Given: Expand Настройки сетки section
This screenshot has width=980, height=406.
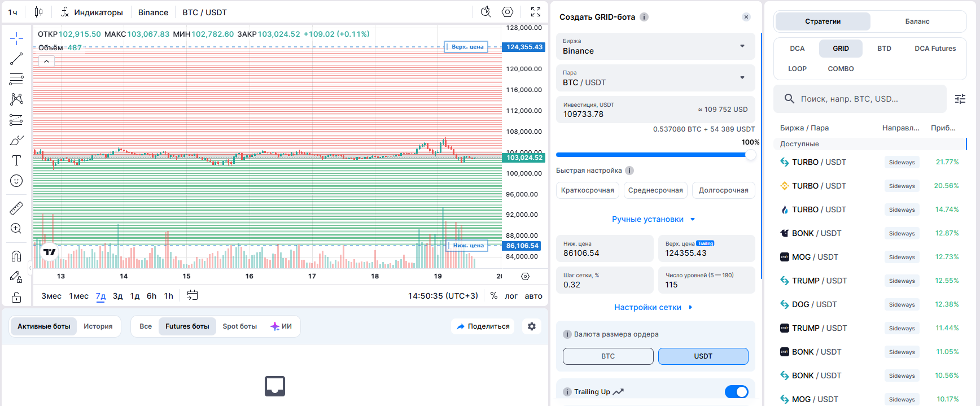Looking at the screenshot, I should [654, 307].
